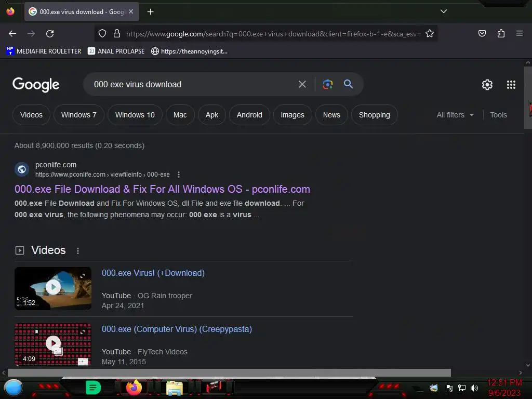Viewport: 532px width, 399px height.
Task: Filter results by Windows 7
Action: tap(79, 115)
